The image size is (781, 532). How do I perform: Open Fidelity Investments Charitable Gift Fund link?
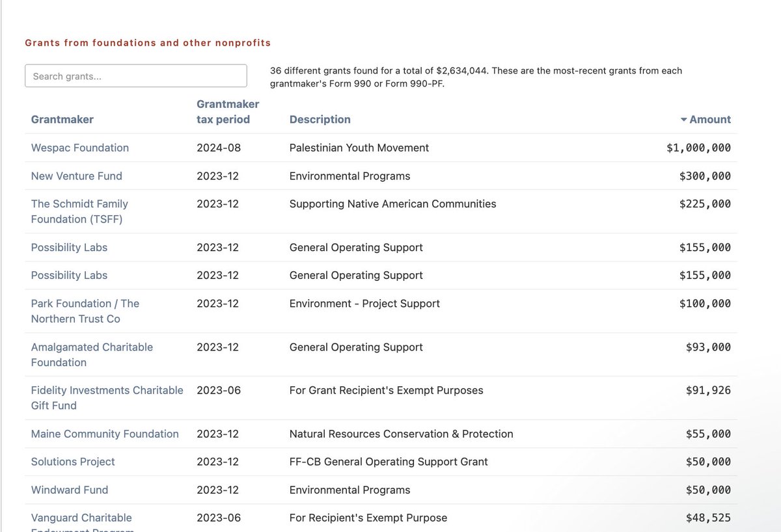[107, 398]
